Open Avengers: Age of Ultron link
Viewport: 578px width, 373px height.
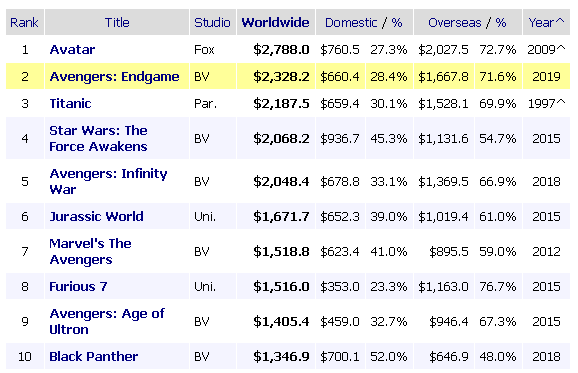(x=107, y=321)
